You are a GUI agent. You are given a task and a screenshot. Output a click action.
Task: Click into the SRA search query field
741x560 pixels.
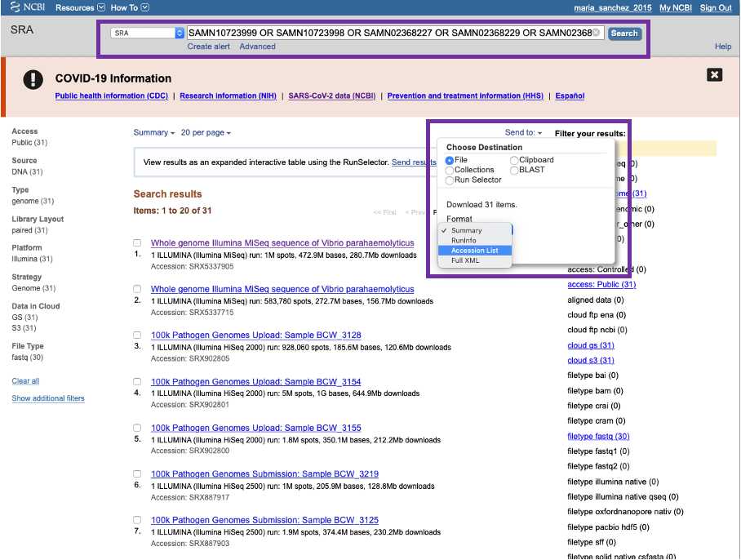pos(388,33)
